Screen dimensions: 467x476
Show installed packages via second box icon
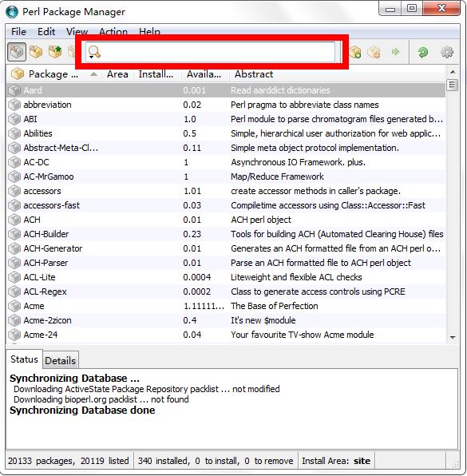click(x=36, y=52)
